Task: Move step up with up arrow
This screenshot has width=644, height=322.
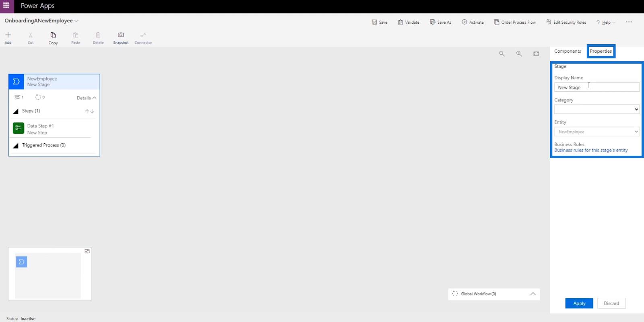Action: pyautogui.click(x=87, y=111)
